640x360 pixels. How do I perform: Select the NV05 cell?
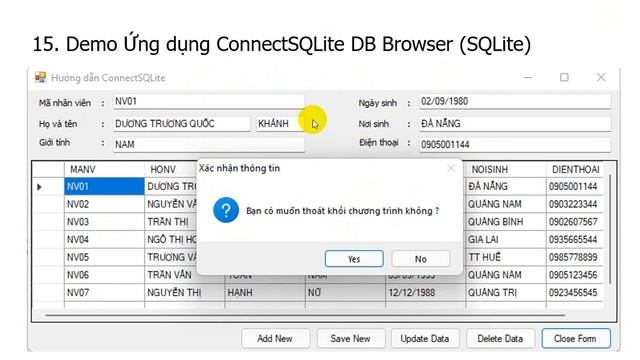click(104, 257)
